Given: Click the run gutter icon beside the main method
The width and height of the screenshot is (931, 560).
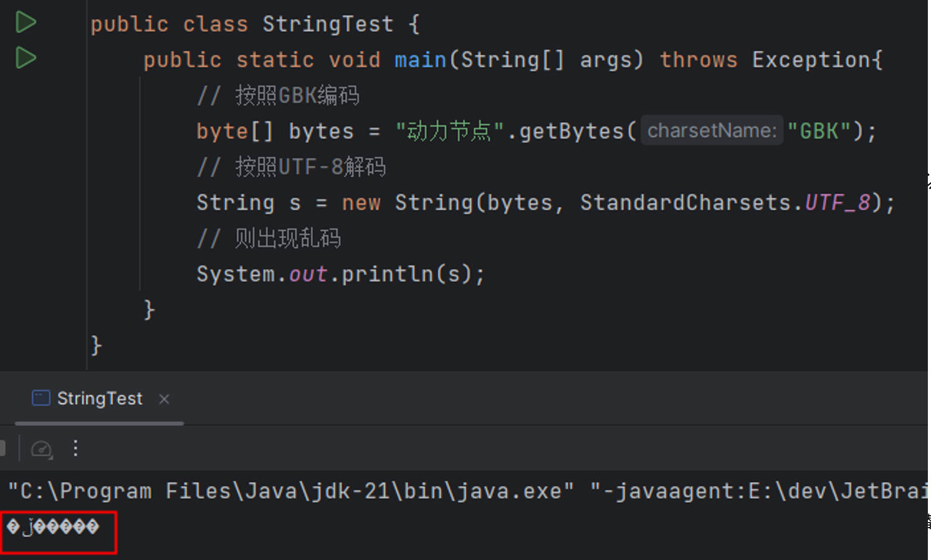Looking at the screenshot, I should click(26, 58).
